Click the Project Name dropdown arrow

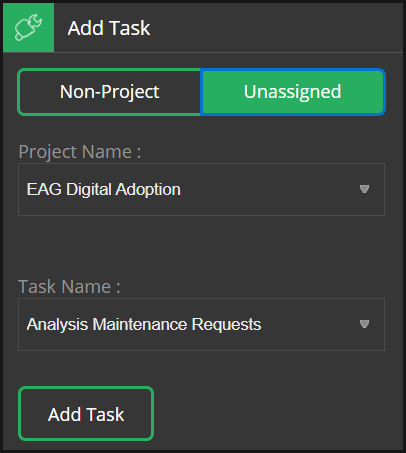click(364, 189)
